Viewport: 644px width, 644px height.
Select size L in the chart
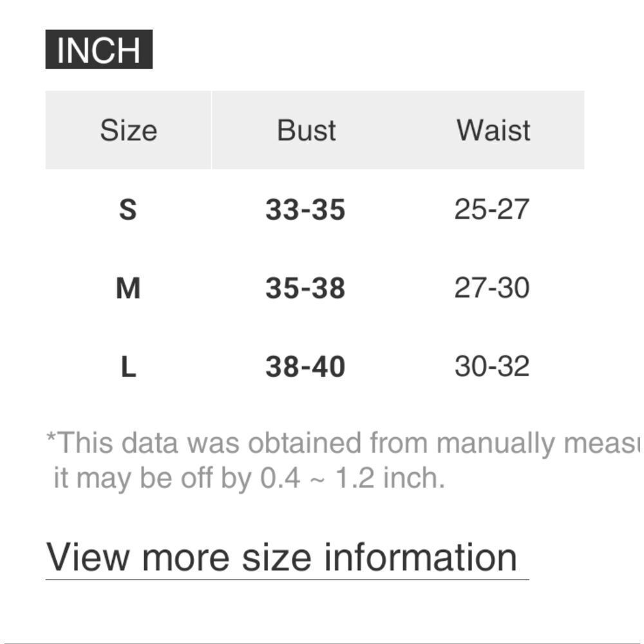128,367
